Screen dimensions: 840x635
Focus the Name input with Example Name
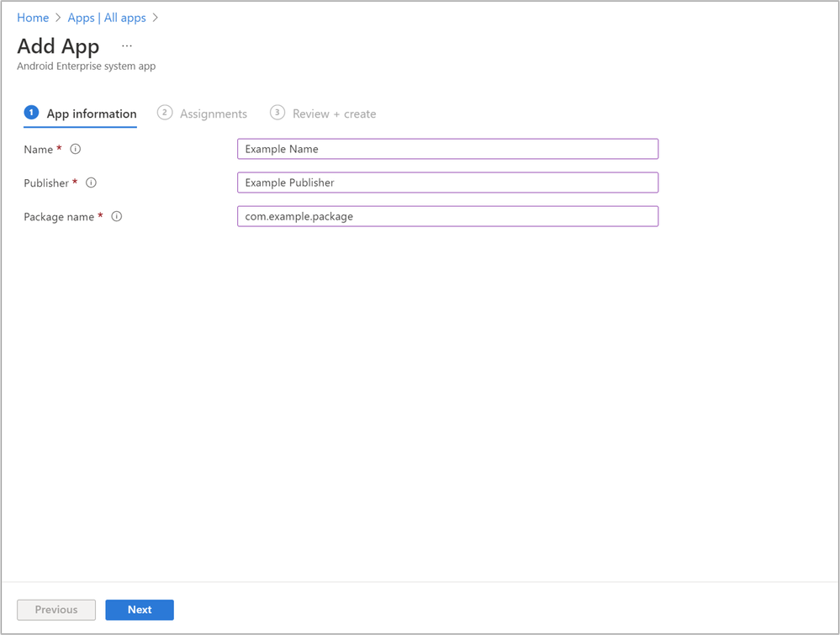pos(448,149)
